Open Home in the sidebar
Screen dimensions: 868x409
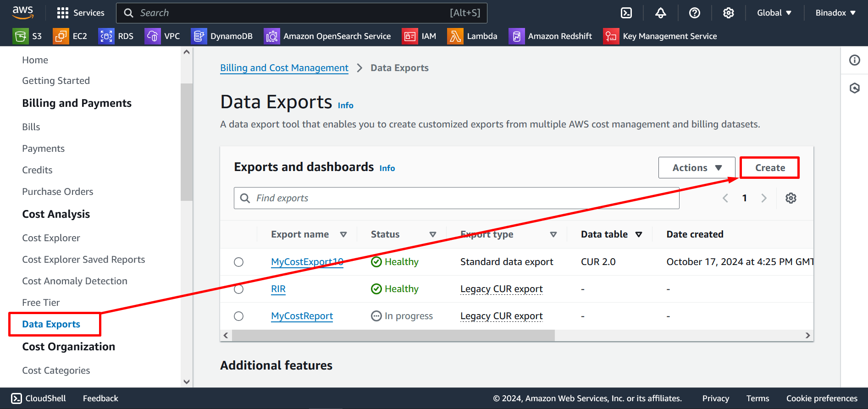(x=35, y=60)
